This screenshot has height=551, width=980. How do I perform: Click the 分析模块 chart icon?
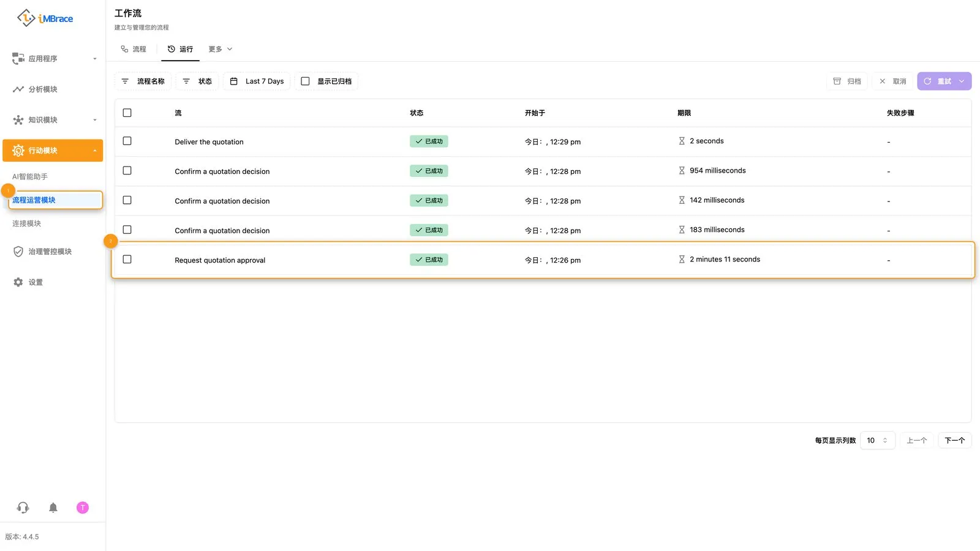[18, 89]
